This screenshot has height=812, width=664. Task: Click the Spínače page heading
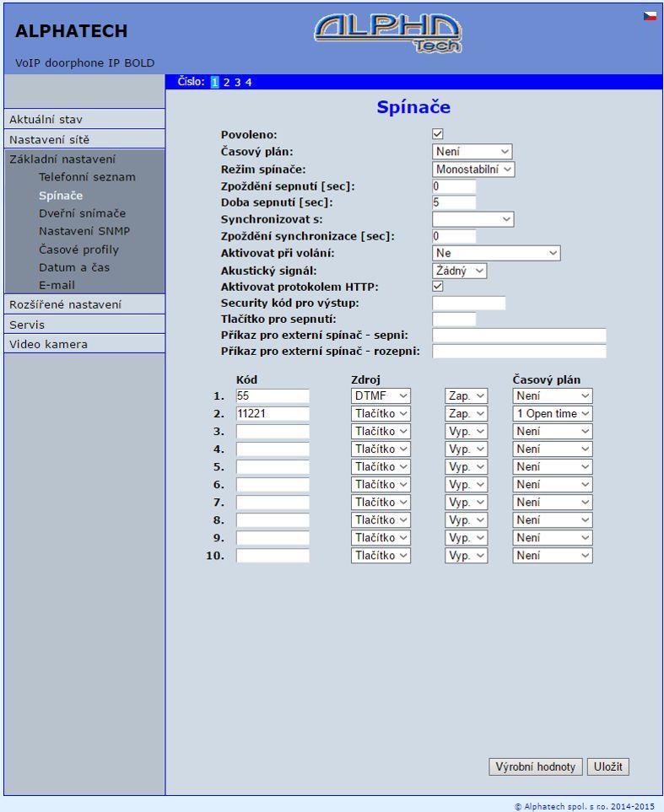pos(413,107)
